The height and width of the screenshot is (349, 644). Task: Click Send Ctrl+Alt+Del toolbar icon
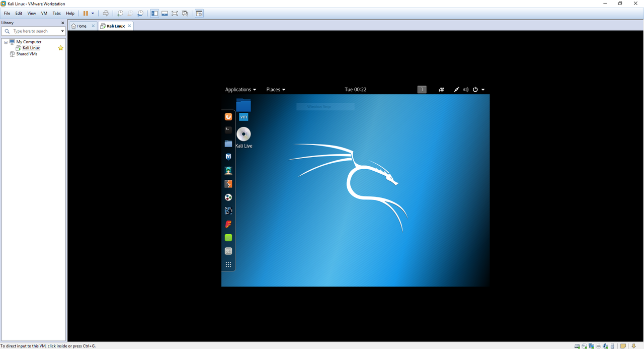tap(105, 13)
